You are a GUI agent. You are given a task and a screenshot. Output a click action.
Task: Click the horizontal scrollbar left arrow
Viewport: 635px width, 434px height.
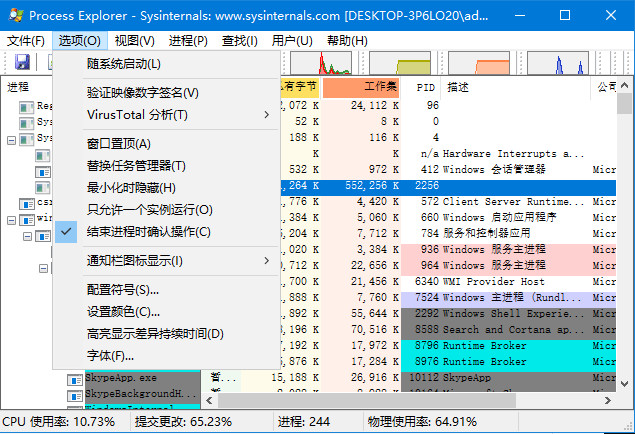[209, 400]
